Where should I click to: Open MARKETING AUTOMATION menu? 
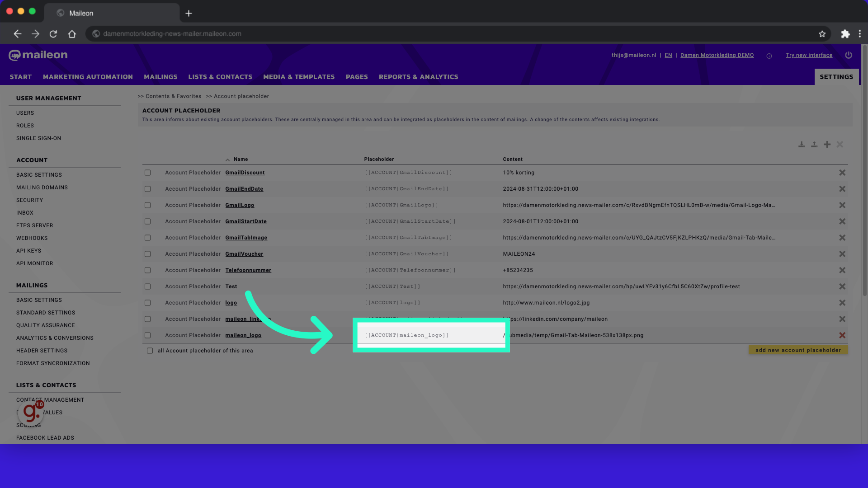[x=88, y=77]
